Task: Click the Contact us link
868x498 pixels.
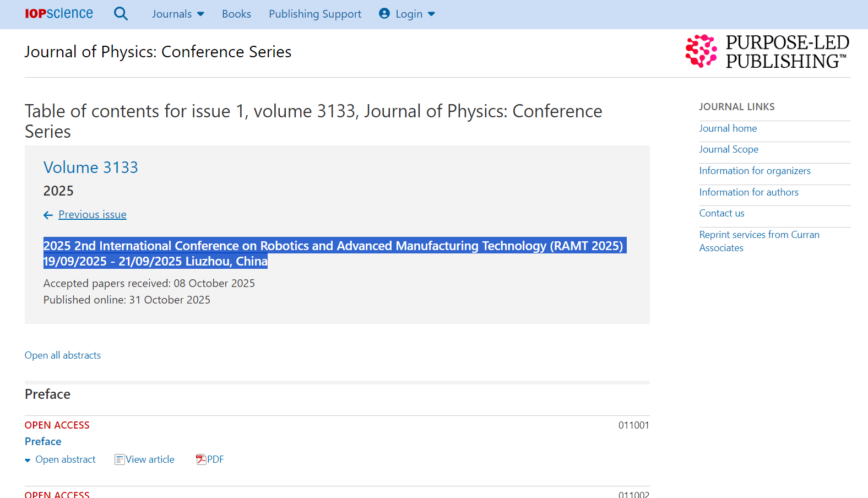Action: click(x=721, y=213)
